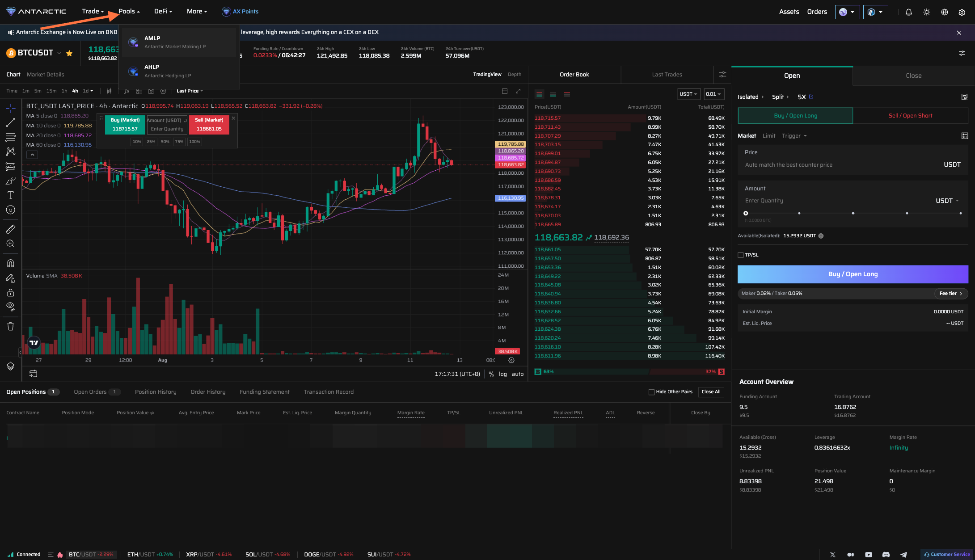Open the Fee tier link
The width and height of the screenshot is (975, 560).
pyautogui.click(x=950, y=294)
